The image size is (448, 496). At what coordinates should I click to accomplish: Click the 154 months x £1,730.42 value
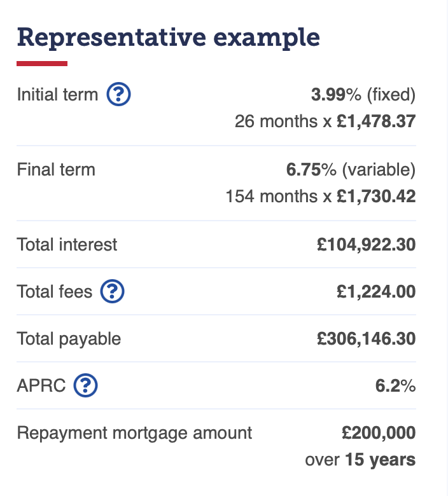click(320, 196)
